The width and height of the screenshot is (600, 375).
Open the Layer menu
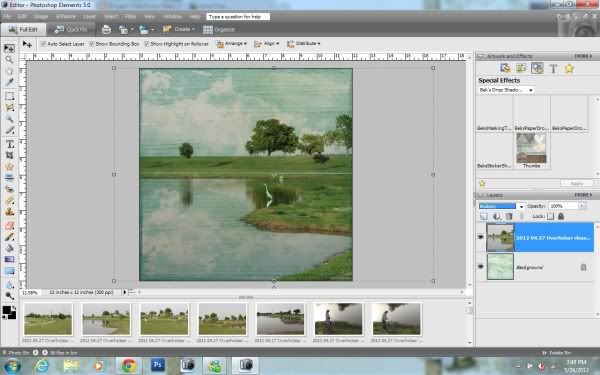pos(90,16)
